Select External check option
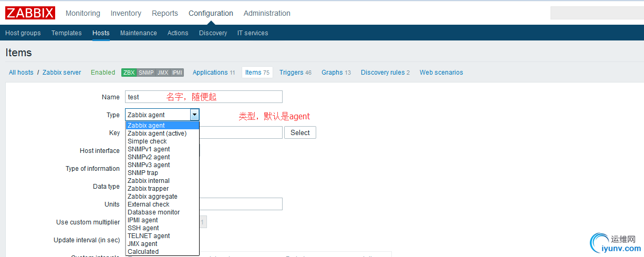The width and height of the screenshot is (644, 257). [x=162, y=204]
